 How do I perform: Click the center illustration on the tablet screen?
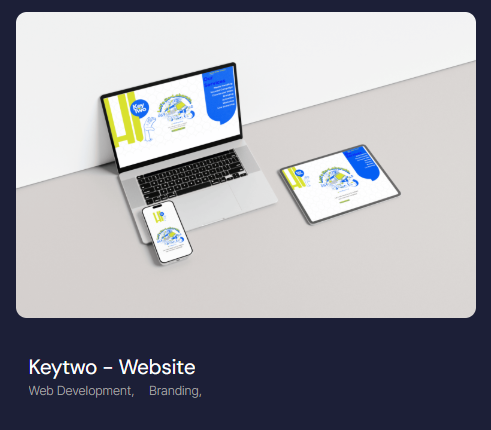tap(338, 179)
